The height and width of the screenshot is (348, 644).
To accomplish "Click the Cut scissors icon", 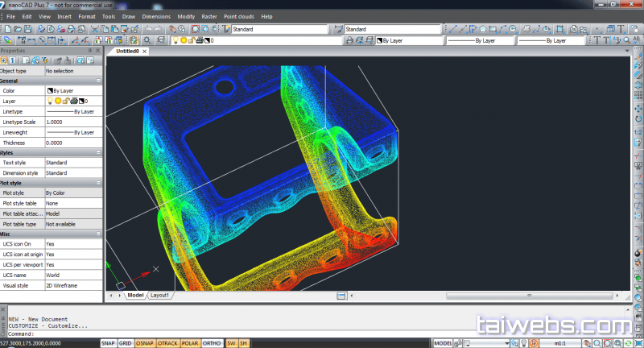I will point(96,29).
